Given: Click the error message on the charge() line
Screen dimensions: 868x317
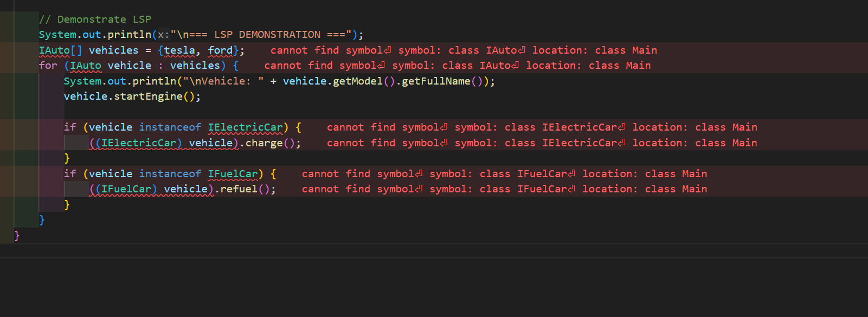Looking at the screenshot, I should [542, 143].
